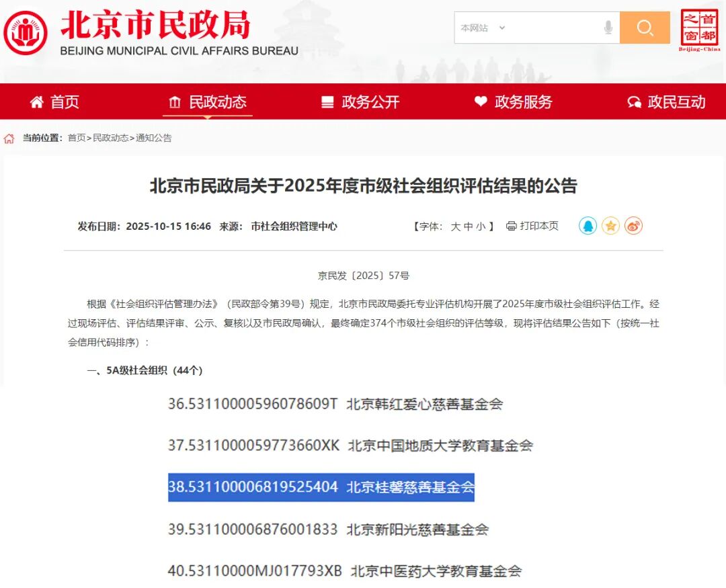Click the home icon beside 首页
Image resolution: width=726 pixels, height=588 pixels.
coord(38,101)
